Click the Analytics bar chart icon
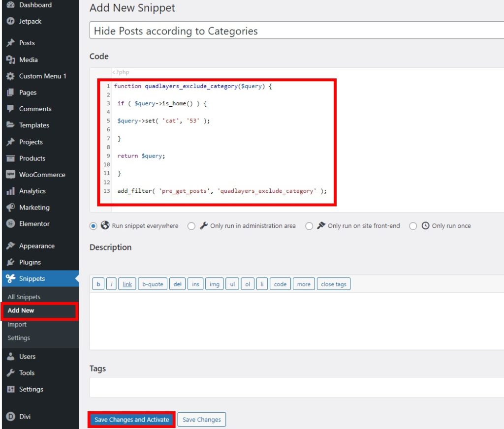The height and width of the screenshot is (429, 504). (11, 191)
